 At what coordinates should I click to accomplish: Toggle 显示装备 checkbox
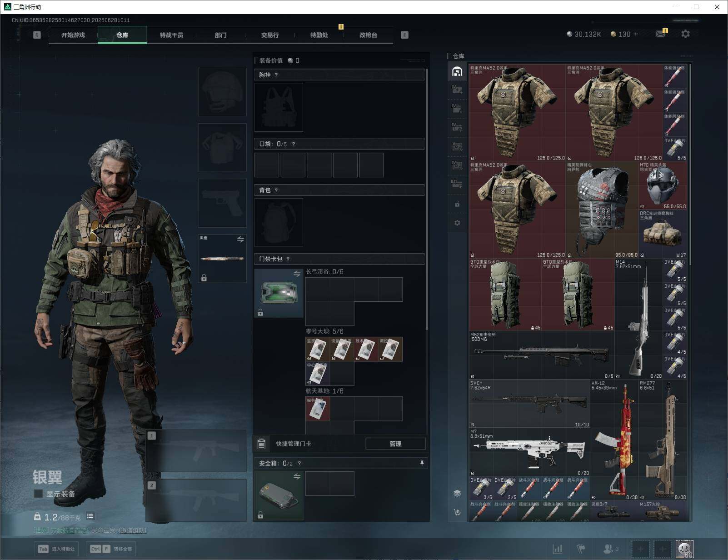coord(39,494)
